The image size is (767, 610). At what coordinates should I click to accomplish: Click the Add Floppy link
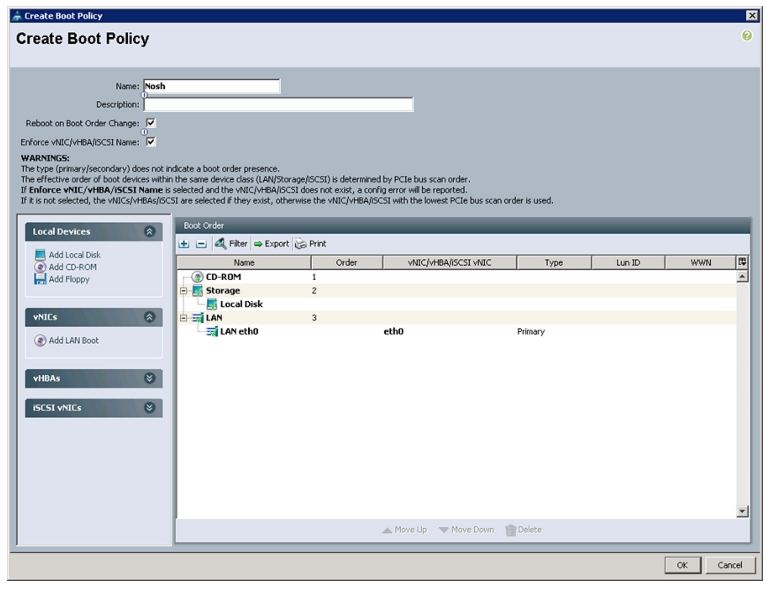[69, 279]
